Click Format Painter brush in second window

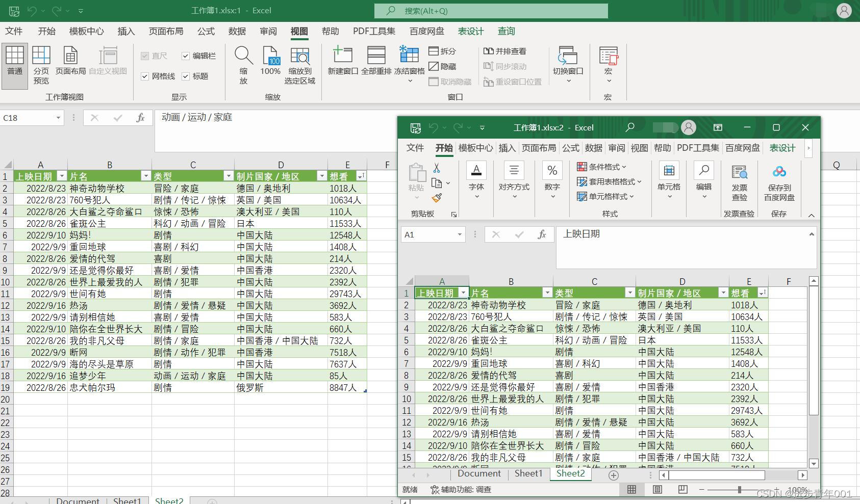(437, 198)
